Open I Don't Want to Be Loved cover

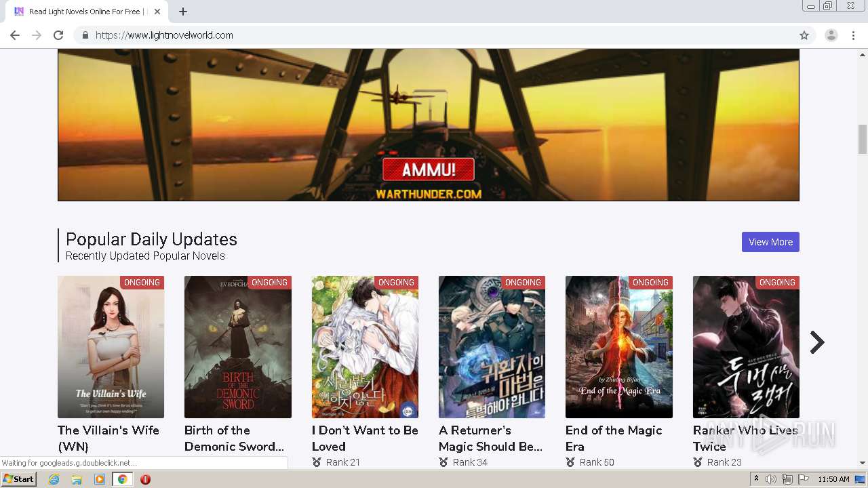[x=365, y=347]
